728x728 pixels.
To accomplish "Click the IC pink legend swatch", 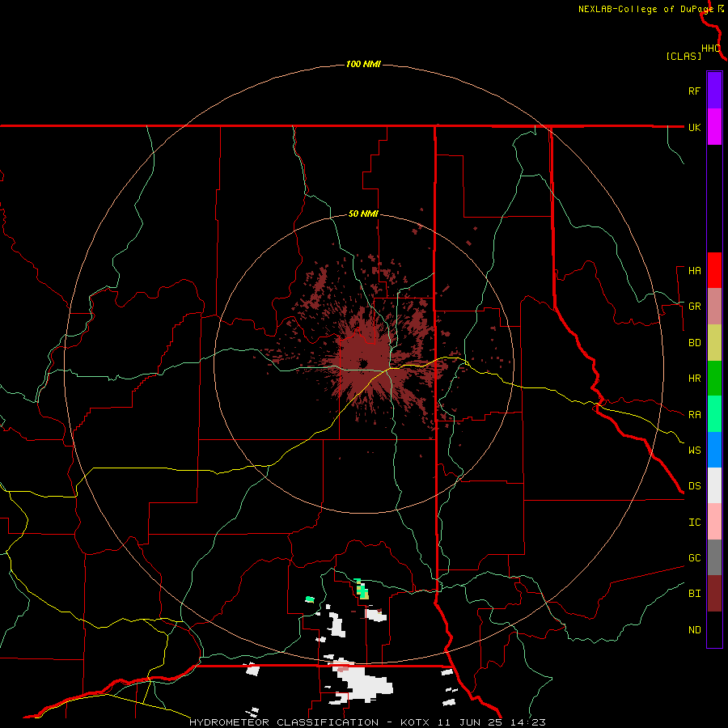I will tap(714, 522).
